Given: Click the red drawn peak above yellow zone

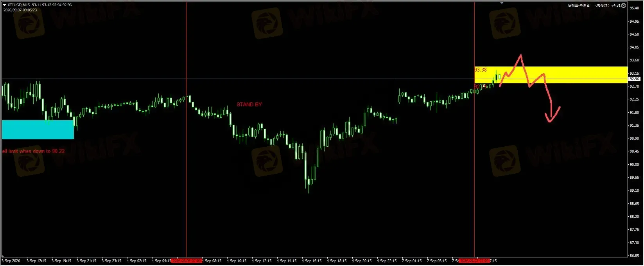Looking at the screenshot, I should 520,57.
